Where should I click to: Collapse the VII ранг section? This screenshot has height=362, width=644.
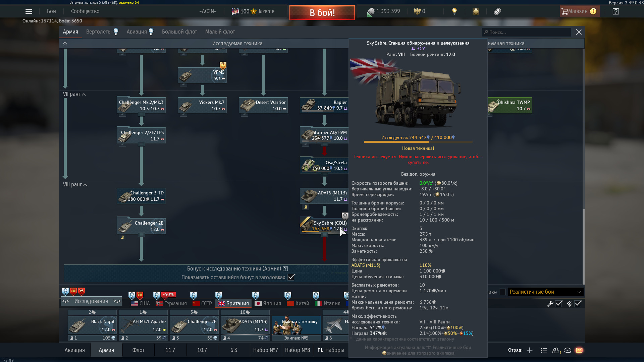pos(84,95)
